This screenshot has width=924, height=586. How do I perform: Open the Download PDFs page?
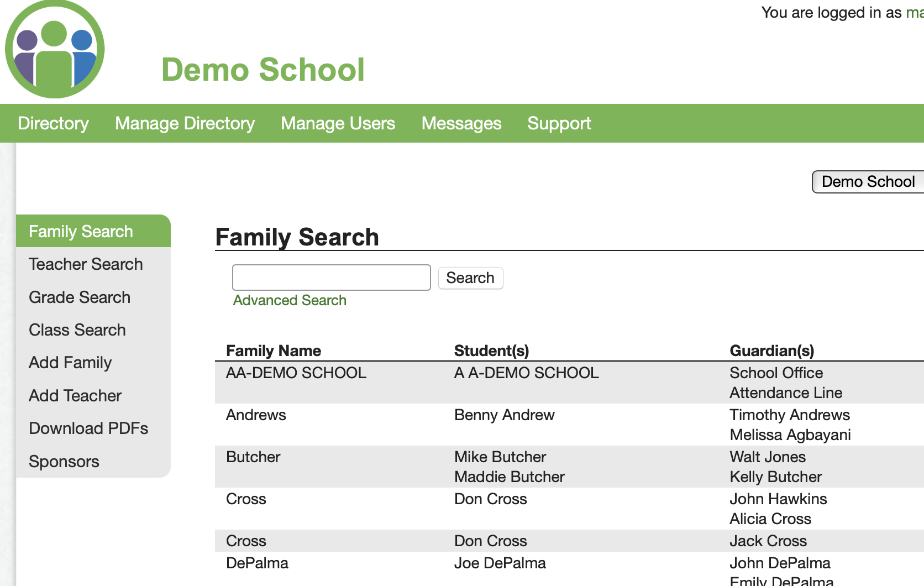tap(88, 428)
